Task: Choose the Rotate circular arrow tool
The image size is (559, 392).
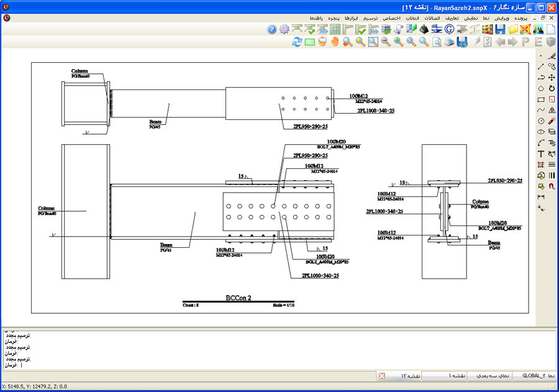Action: (552, 89)
